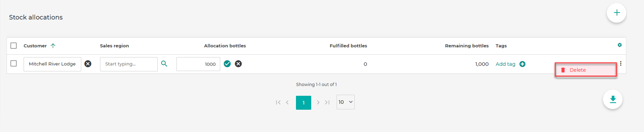
Task: Jump to the last page
Action: (x=327, y=102)
